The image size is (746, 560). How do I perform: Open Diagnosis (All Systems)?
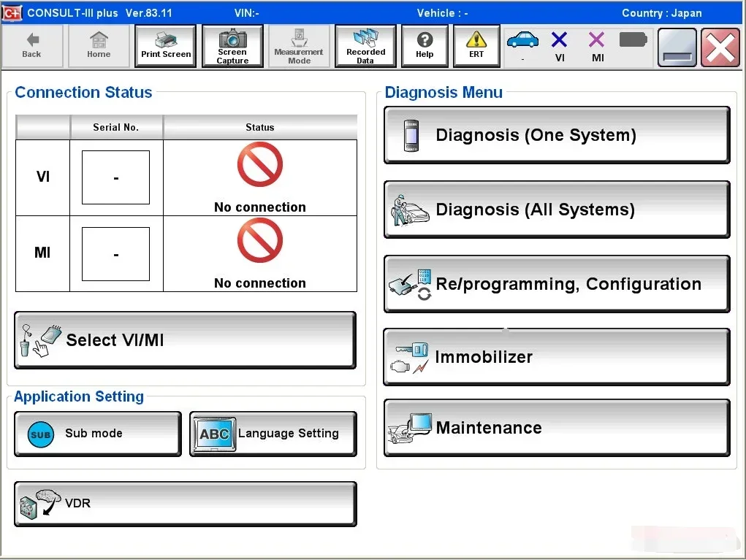[x=557, y=210]
